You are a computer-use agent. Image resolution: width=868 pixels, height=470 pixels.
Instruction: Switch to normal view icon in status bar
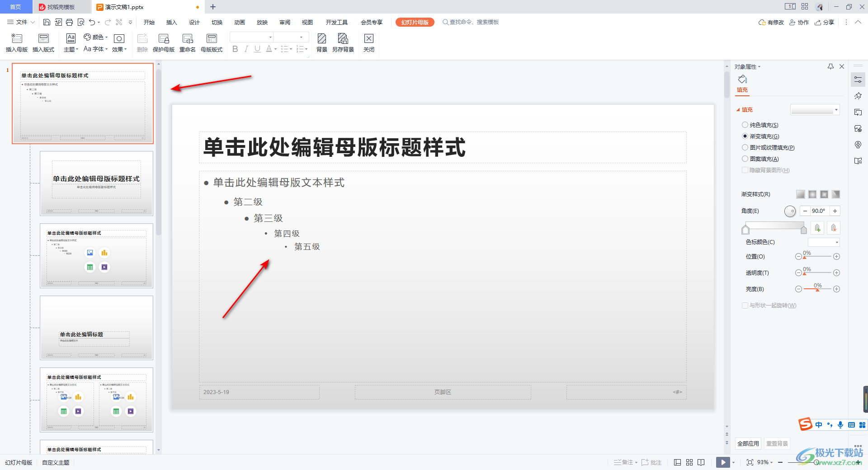pyautogui.click(x=677, y=462)
